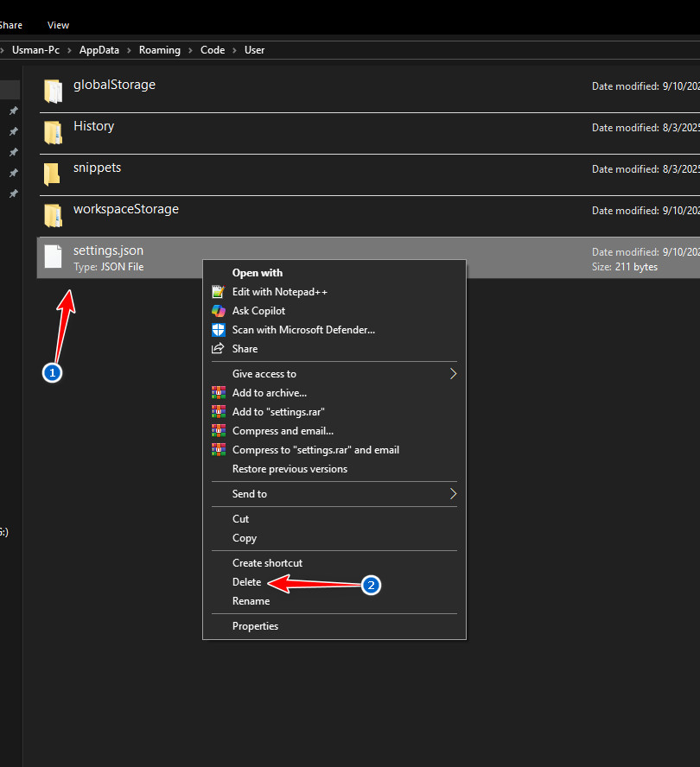
Task: Choose Restore previous versions
Action: point(290,469)
